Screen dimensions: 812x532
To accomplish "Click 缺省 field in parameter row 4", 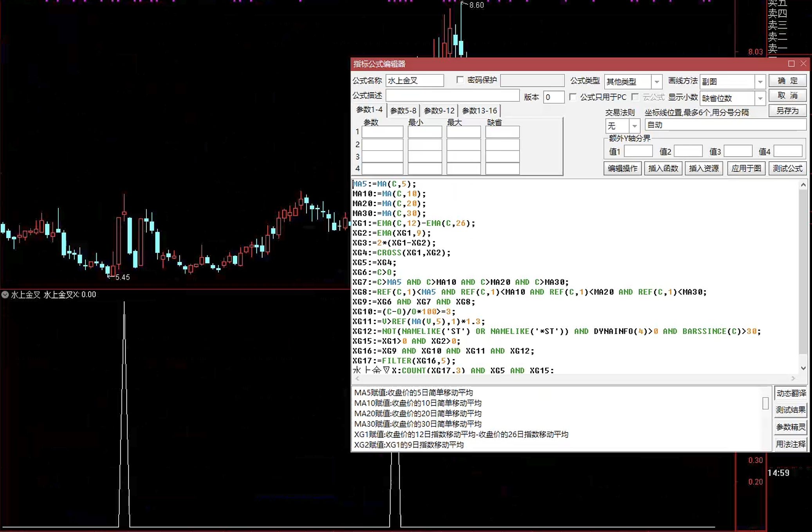I will pyautogui.click(x=503, y=169).
